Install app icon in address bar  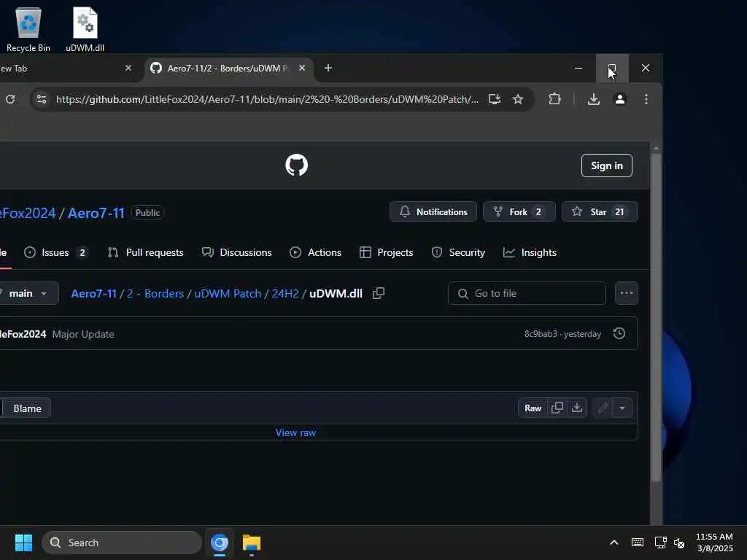pyautogui.click(x=495, y=99)
